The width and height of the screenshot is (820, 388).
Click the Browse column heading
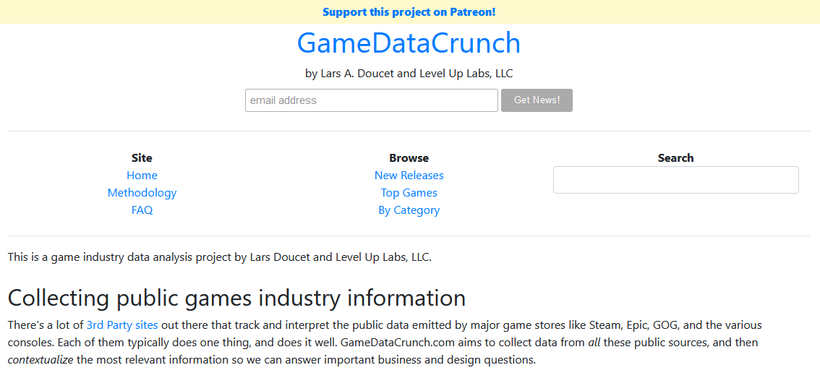click(409, 158)
